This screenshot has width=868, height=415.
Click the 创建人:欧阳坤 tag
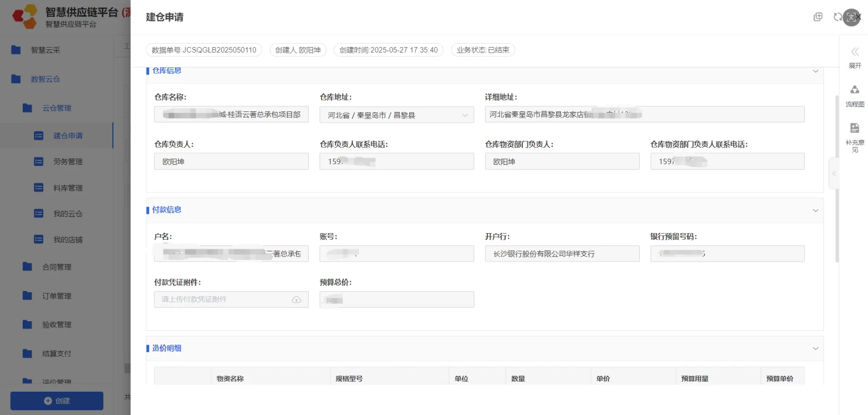(x=298, y=50)
